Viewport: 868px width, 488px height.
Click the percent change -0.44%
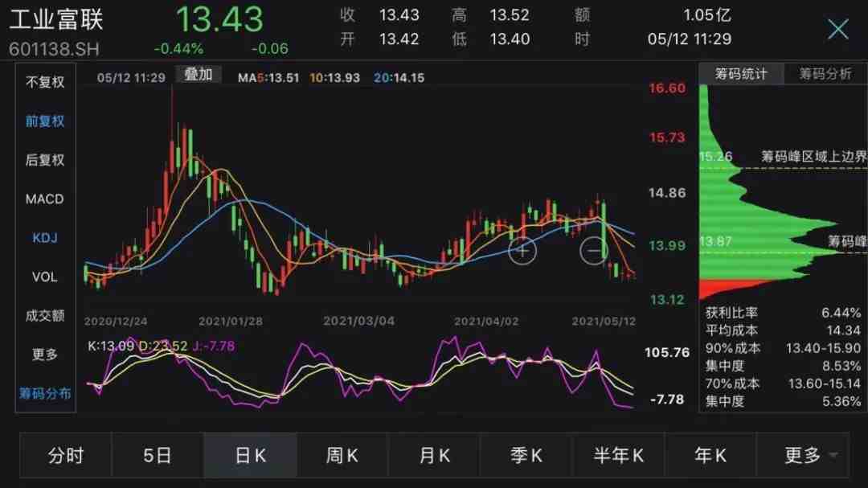click(178, 49)
